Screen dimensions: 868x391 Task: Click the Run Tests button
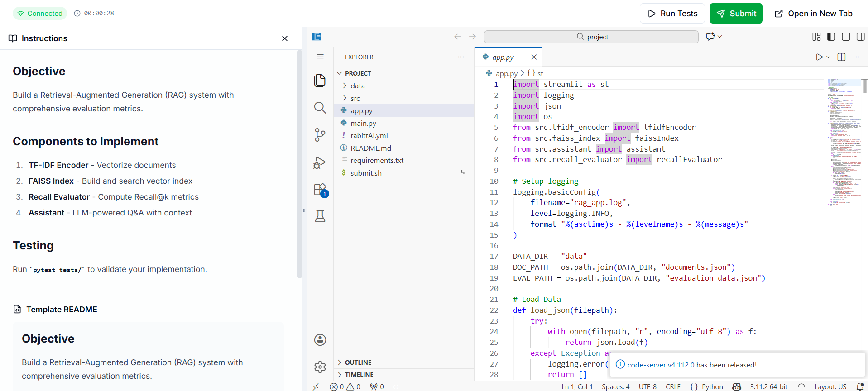click(x=672, y=14)
